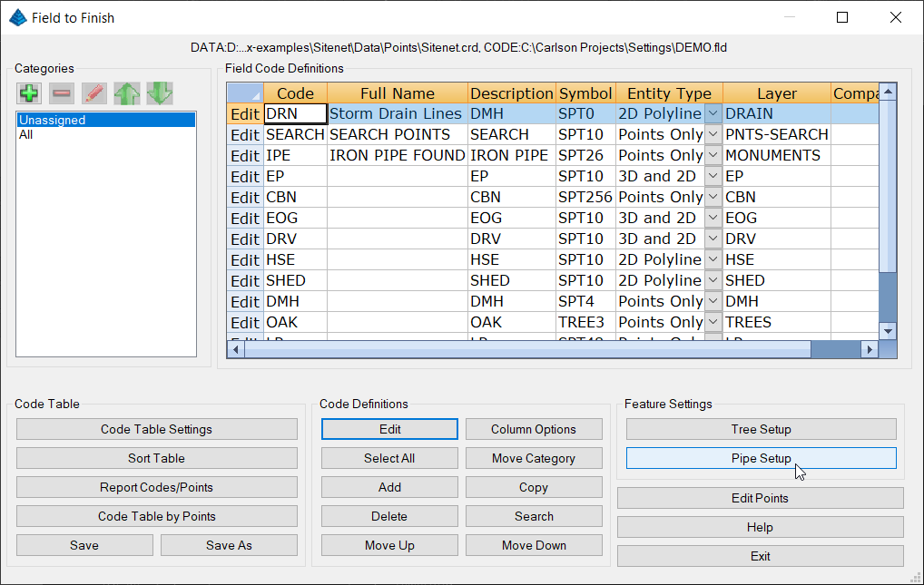The width and height of the screenshot is (924, 585).
Task: Rename the category using the pencil icon
Action: (93, 93)
